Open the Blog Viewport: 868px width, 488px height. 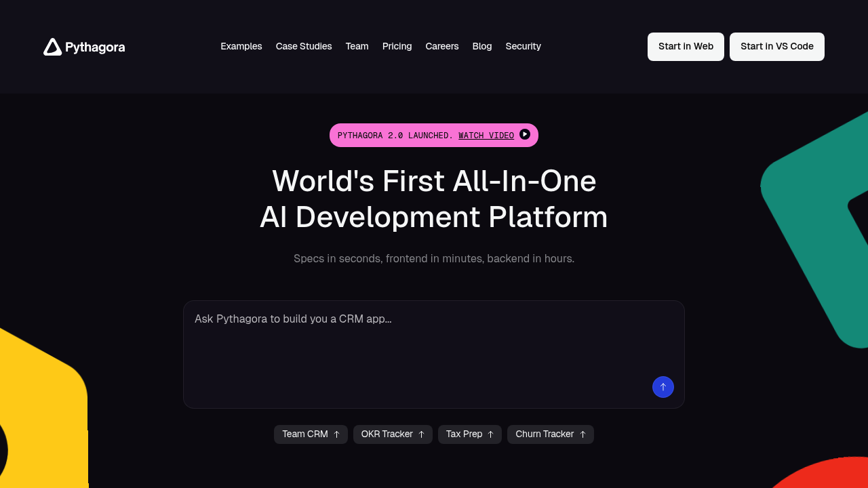click(482, 47)
